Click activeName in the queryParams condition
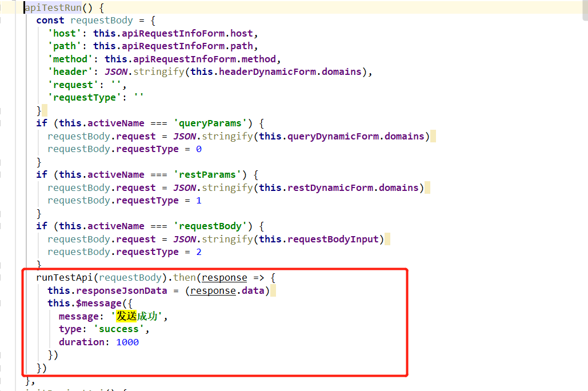This screenshot has width=588, height=391. pos(116,123)
